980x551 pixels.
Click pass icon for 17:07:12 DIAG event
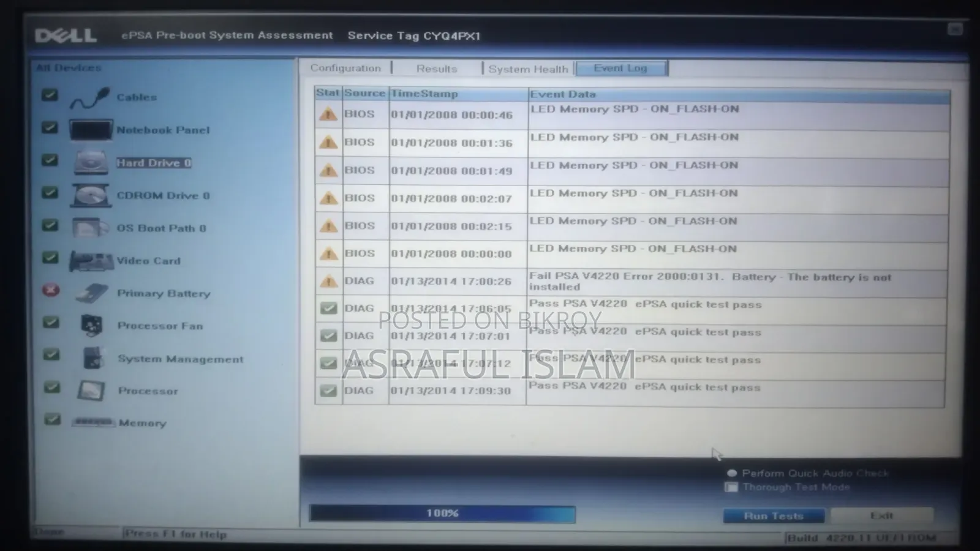329,363
